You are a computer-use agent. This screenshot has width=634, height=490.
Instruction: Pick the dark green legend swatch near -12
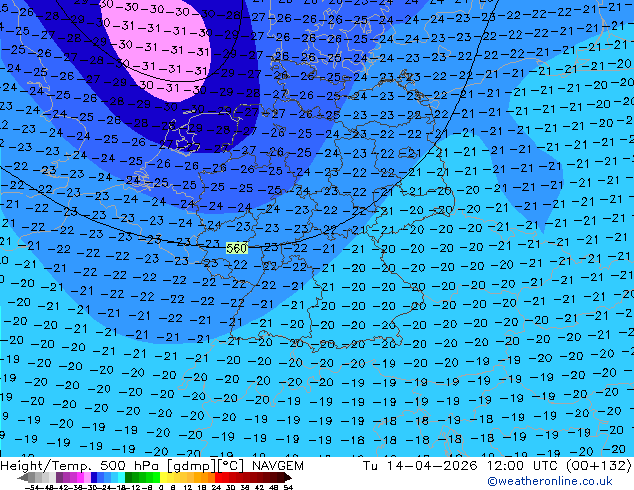click(129, 477)
